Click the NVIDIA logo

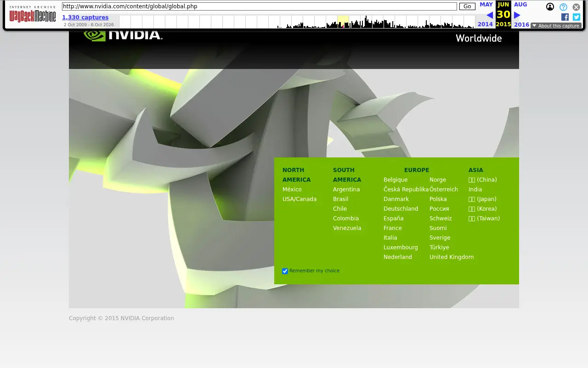[123, 35]
